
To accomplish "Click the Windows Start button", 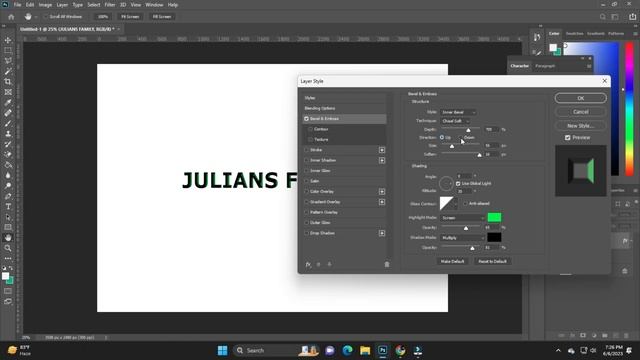I will [x=222, y=350].
